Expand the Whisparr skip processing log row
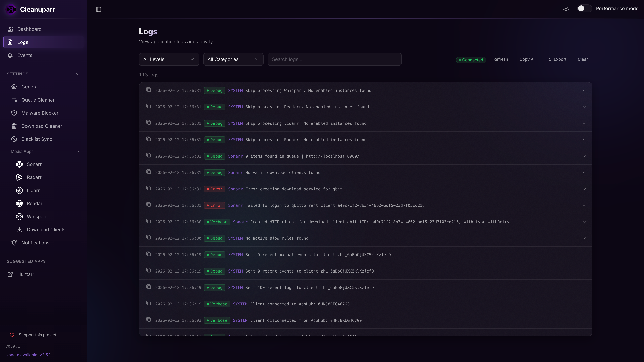644x362 pixels. pyautogui.click(x=584, y=90)
